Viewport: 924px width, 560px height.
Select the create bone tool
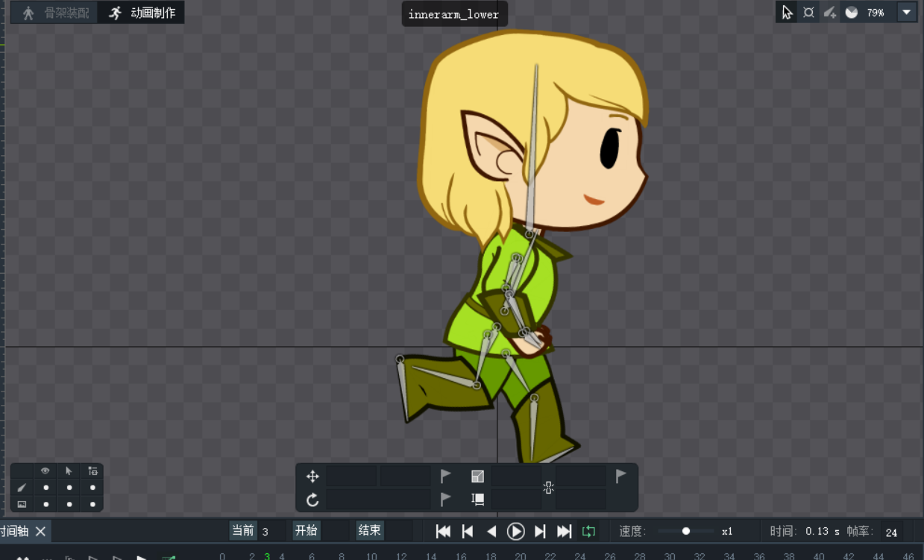click(x=830, y=13)
